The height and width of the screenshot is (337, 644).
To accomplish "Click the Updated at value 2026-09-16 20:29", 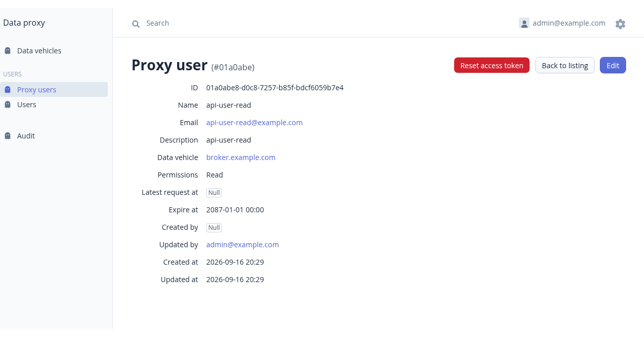I will click(235, 280).
